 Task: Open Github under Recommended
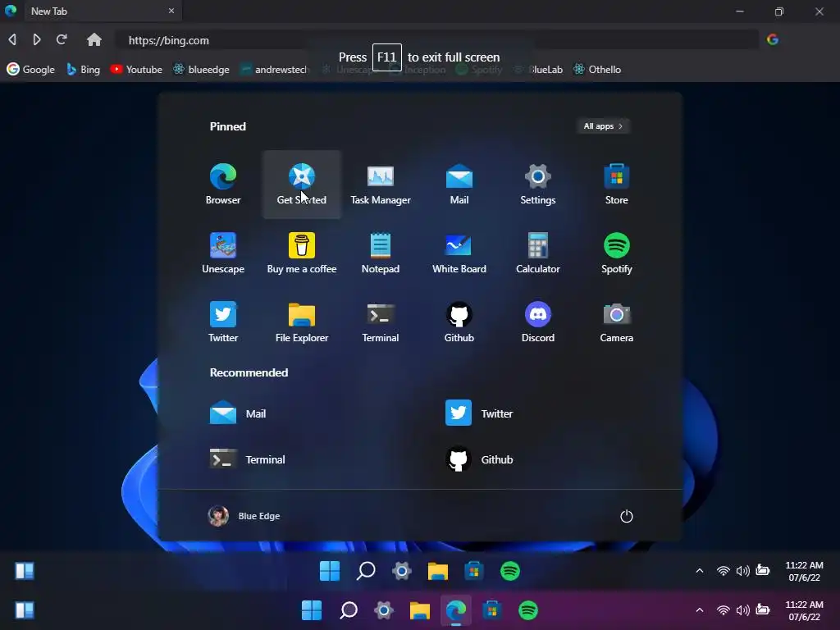tap(479, 459)
